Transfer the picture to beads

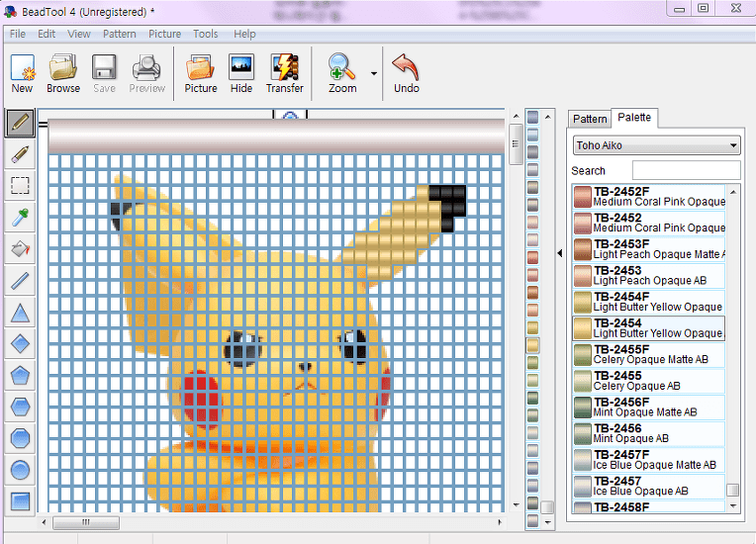coord(284,73)
